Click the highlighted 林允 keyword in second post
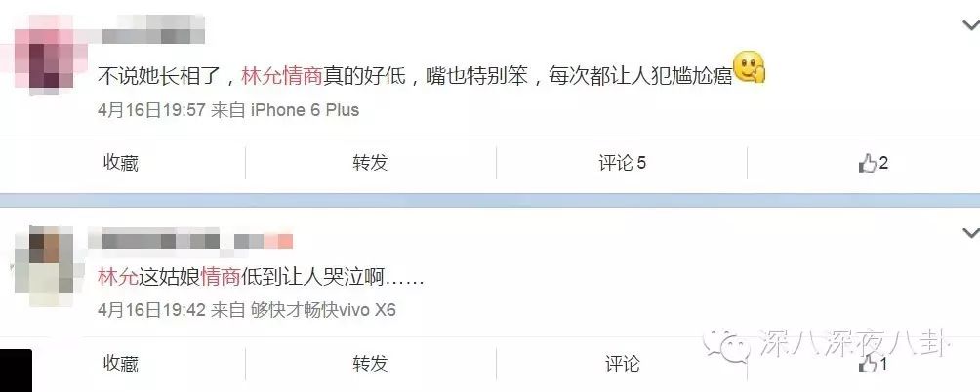Viewport: 980px width, 392px height. [117, 277]
